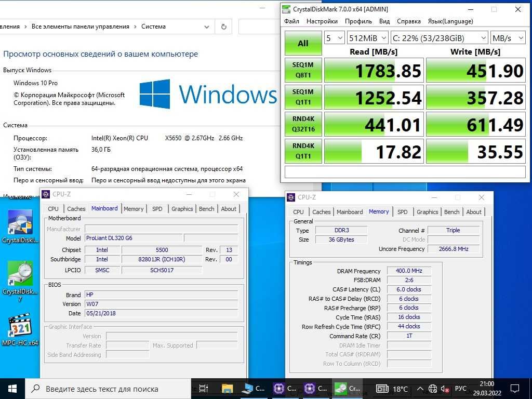532x399 pixels.
Task: Open the clock showing 21:00
Action: pos(487,389)
